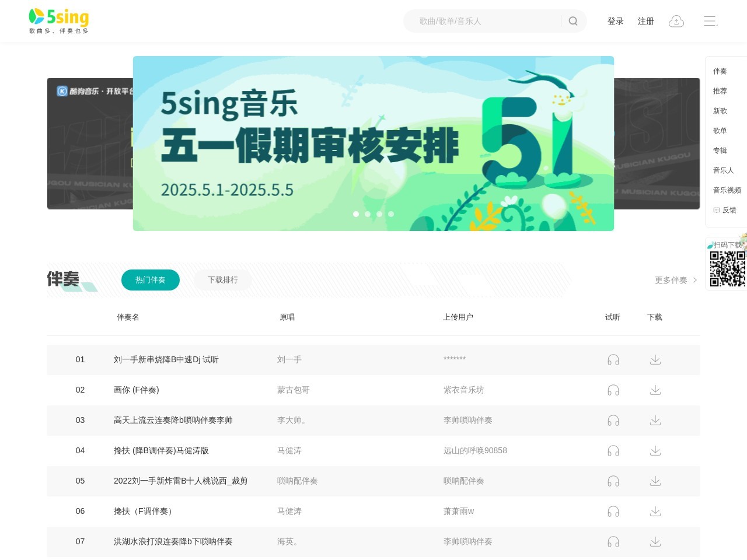Screen dimensions: 747x560
Task: Select the 热门伴奏 tab
Action: [151, 280]
